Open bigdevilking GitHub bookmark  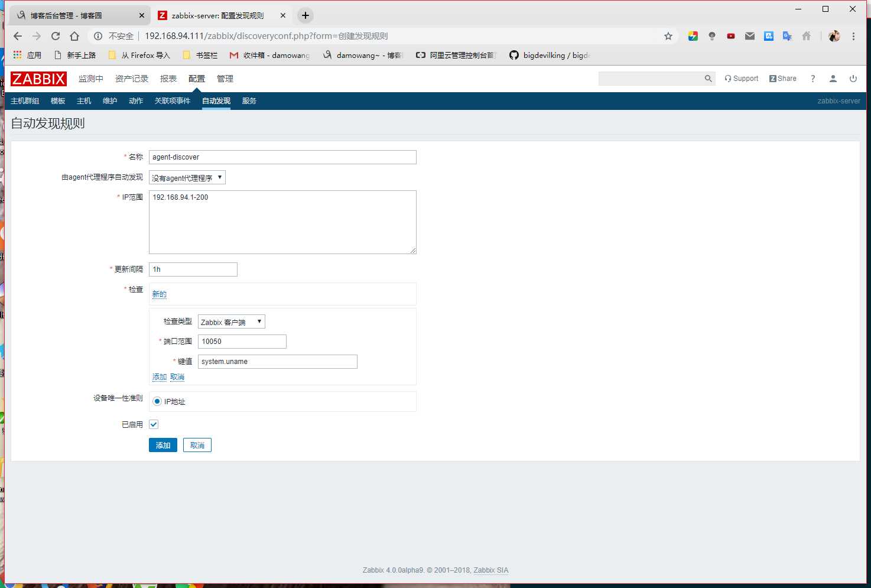point(550,55)
